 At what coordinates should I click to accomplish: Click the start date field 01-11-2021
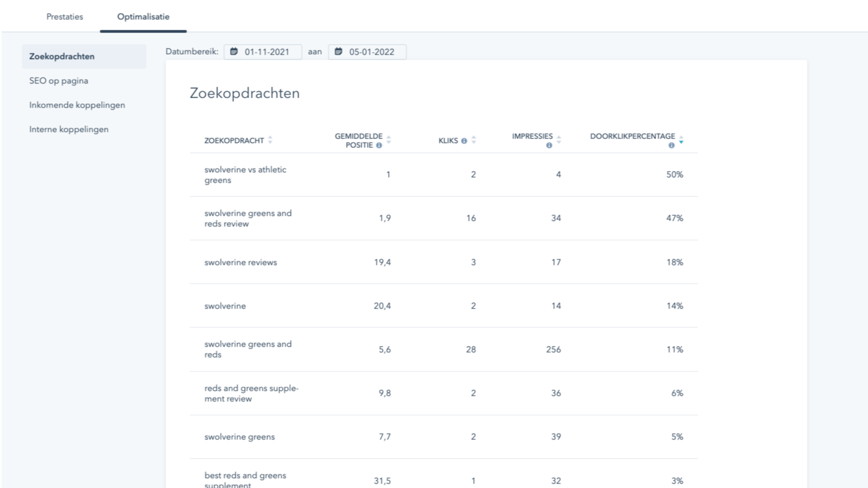pyautogui.click(x=263, y=52)
